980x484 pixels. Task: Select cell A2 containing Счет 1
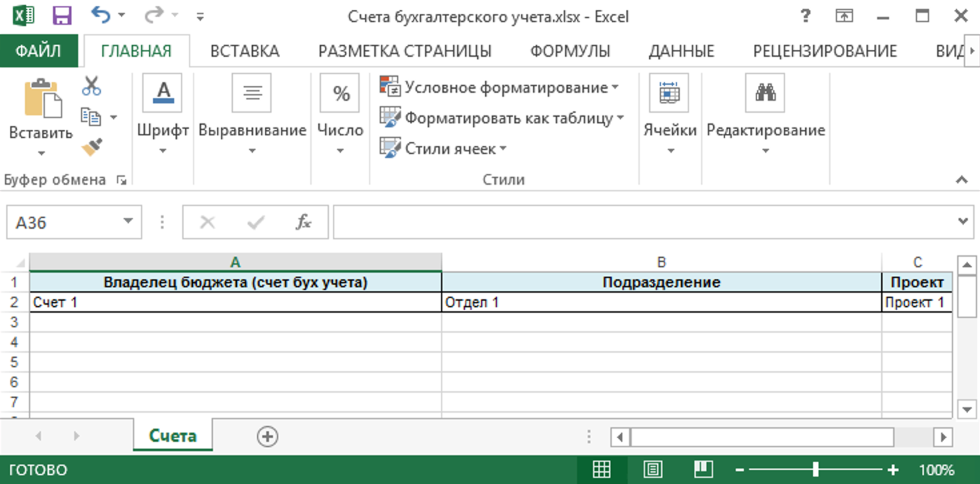pyautogui.click(x=235, y=303)
